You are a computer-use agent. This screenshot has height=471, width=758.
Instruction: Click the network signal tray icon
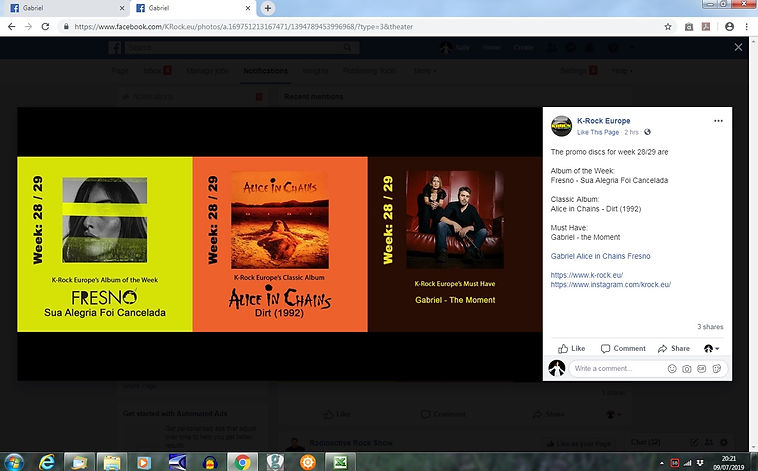coord(687,463)
